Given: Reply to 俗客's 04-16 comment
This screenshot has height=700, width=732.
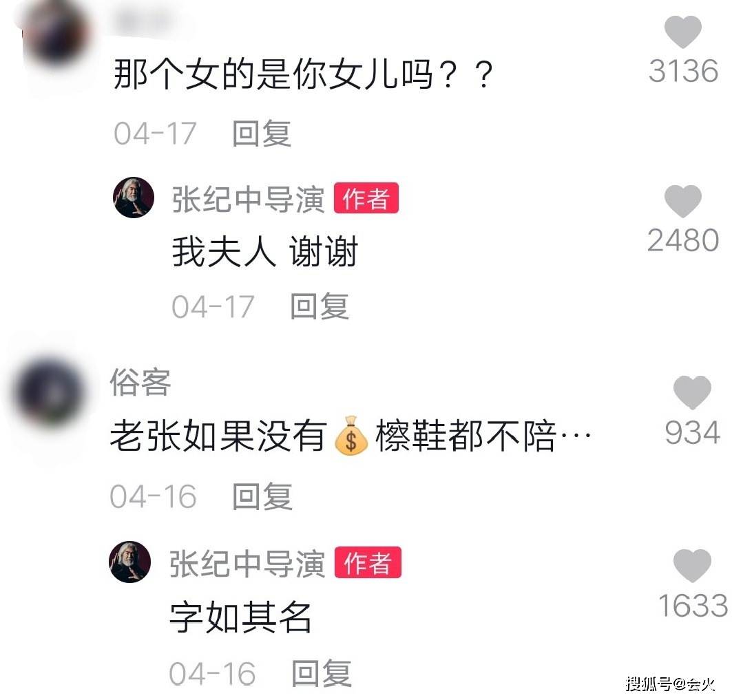Looking at the screenshot, I should (262, 496).
